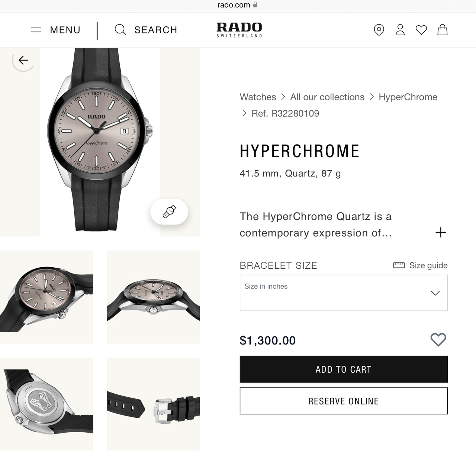Go to All our collections breadcrumb
476x462 pixels.
pos(327,97)
